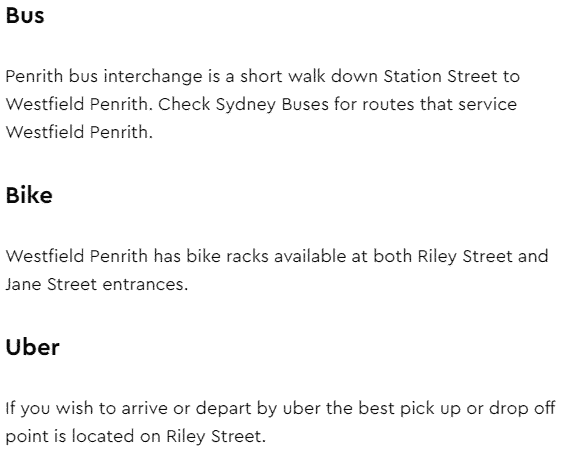Click the "Bus" section heading
562x449 pixels.
[25, 16]
